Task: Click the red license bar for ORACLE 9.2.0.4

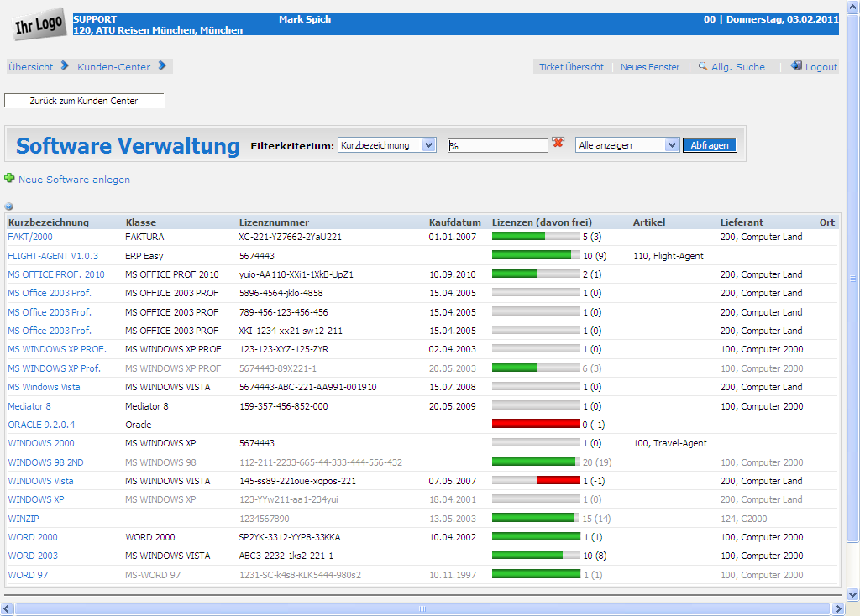Action: (536, 424)
